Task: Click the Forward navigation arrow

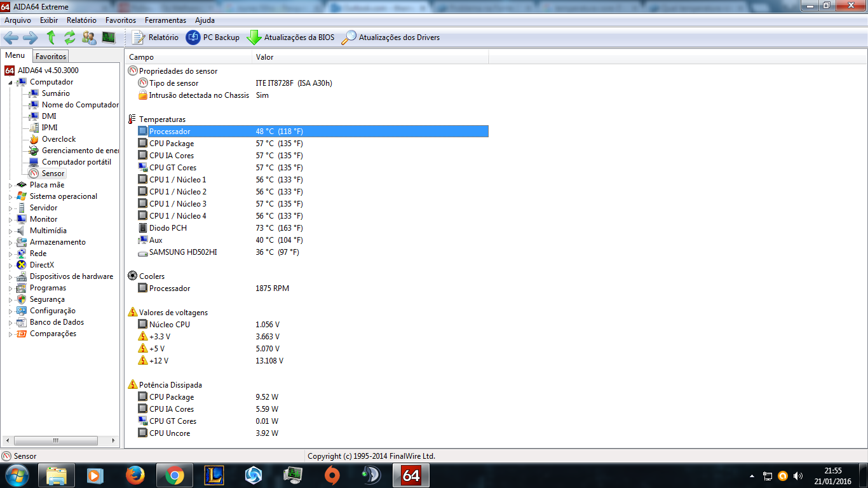Action: (31, 37)
